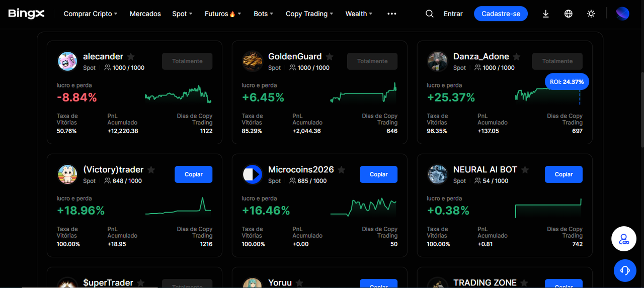The image size is (644, 288).
Task: Star the NEURAL AI BOT trader
Action: pos(525,170)
